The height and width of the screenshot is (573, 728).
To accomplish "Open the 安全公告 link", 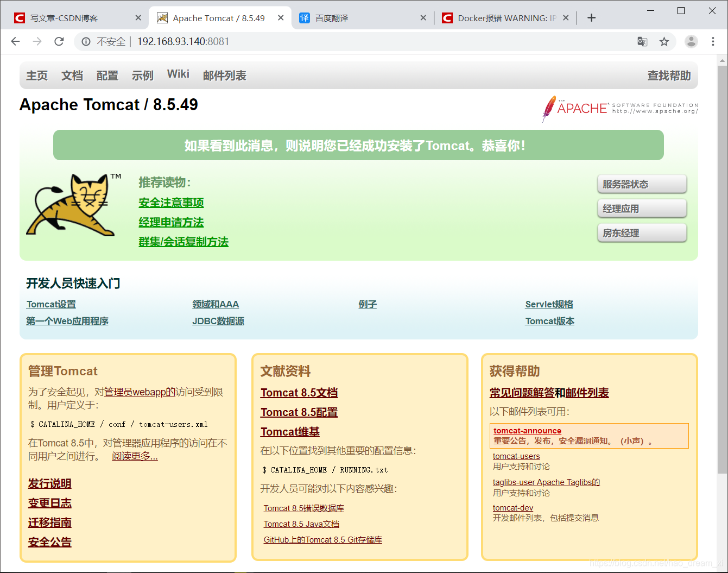I will tap(50, 542).
